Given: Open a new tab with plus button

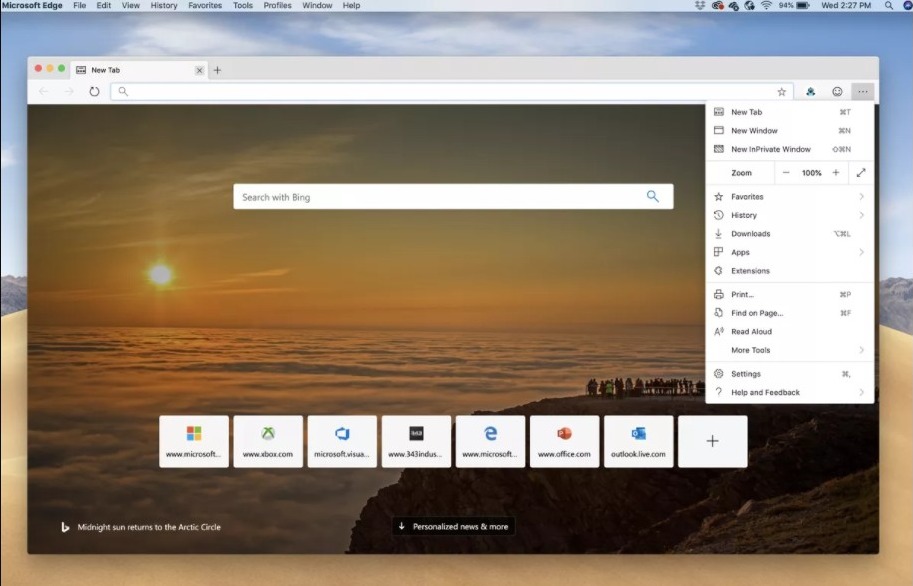Looking at the screenshot, I should click(x=217, y=70).
